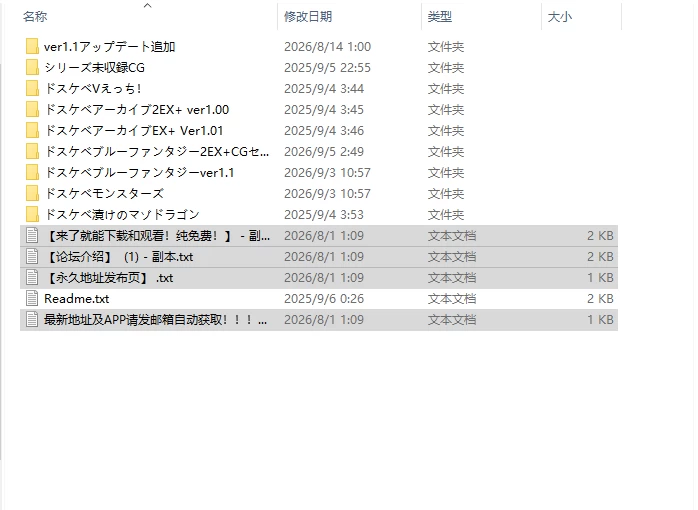Sort by the 类型 column header
698x510 pixels.
coord(440,16)
